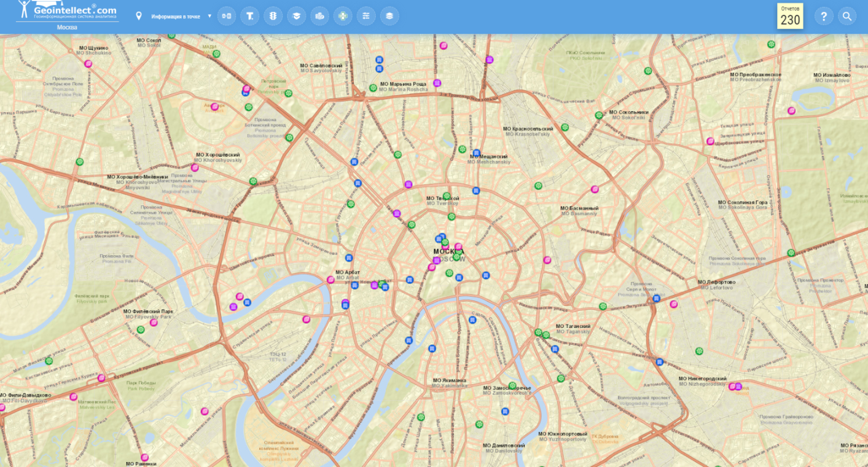Open search with the magnifier icon
The image size is (868, 467).
click(x=847, y=17)
